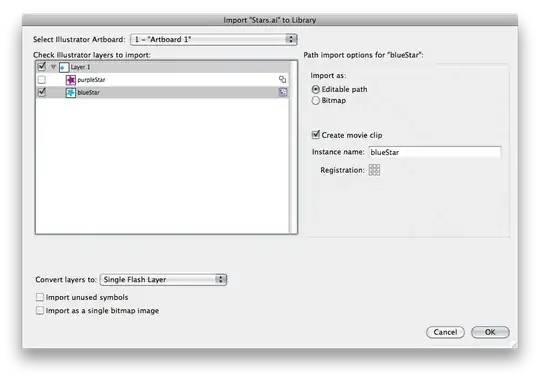Image resolution: width=540 pixels, height=379 pixels.
Task: Uncheck the Layer 1 import checkbox
Action: tap(42, 66)
